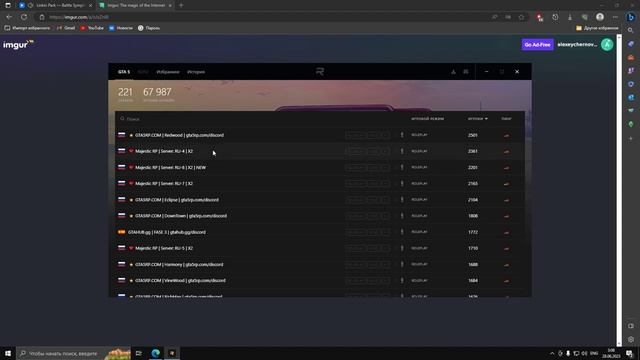This screenshot has width=640, height=360.
Task: Select the GTA5RP.COM Redwood server row
Action: pyautogui.click(x=320, y=135)
